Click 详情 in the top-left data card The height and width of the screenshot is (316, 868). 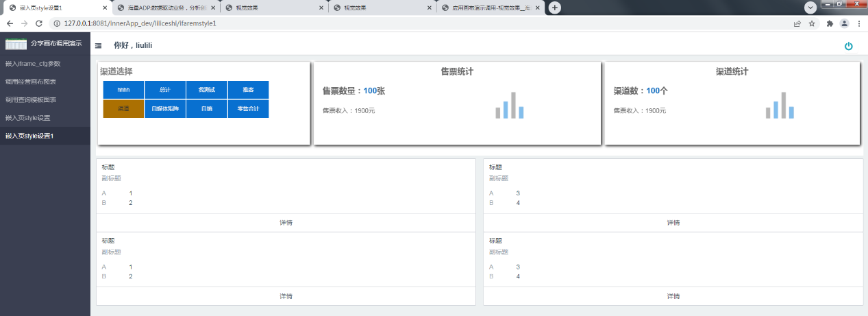[x=286, y=223]
